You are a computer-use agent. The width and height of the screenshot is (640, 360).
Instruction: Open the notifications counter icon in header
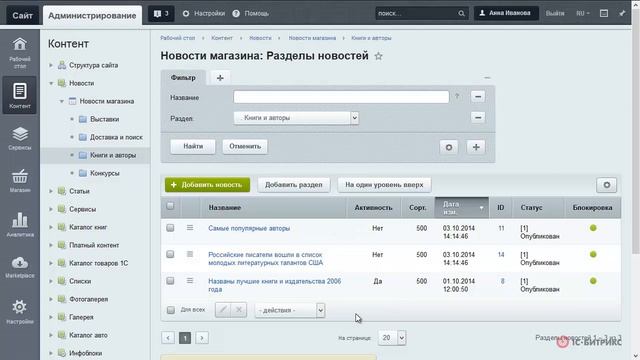161,13
